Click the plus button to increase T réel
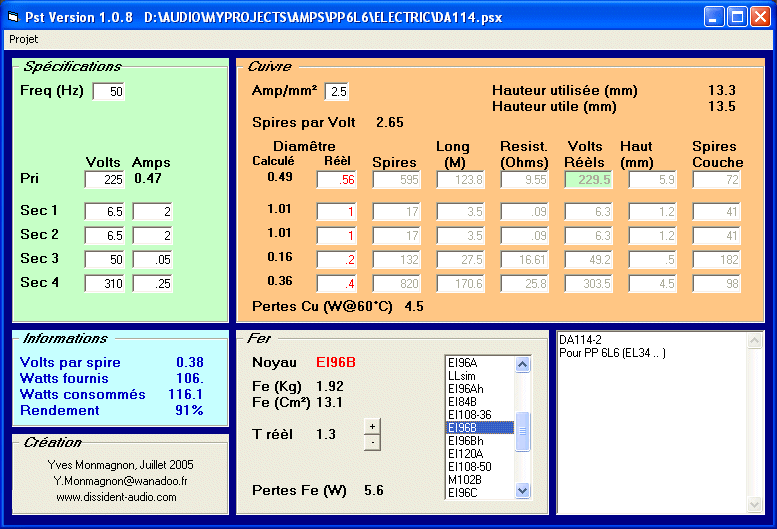The image size is (777, 529). [372, 426]
